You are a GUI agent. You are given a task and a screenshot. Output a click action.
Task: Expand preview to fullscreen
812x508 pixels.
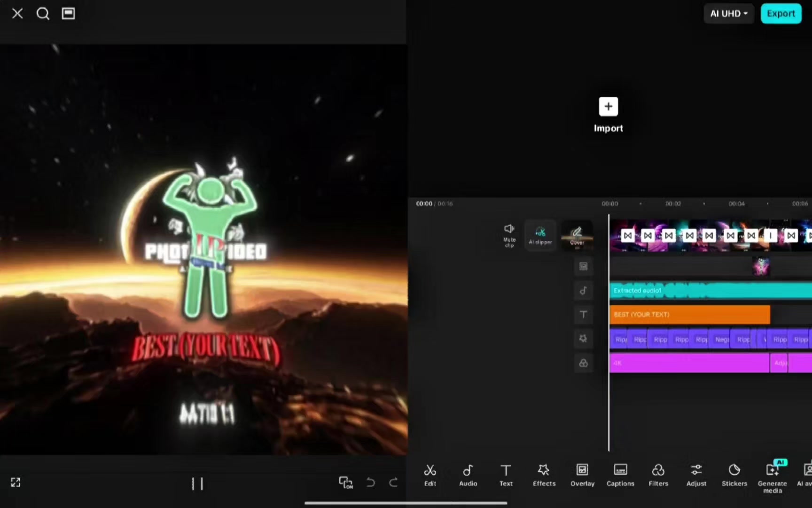point(16,483)
